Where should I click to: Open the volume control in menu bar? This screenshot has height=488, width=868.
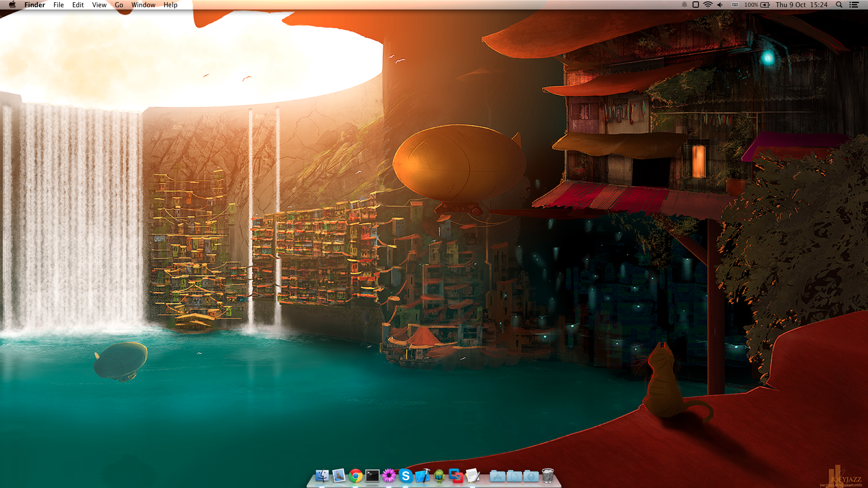click(x=720, y=5)
